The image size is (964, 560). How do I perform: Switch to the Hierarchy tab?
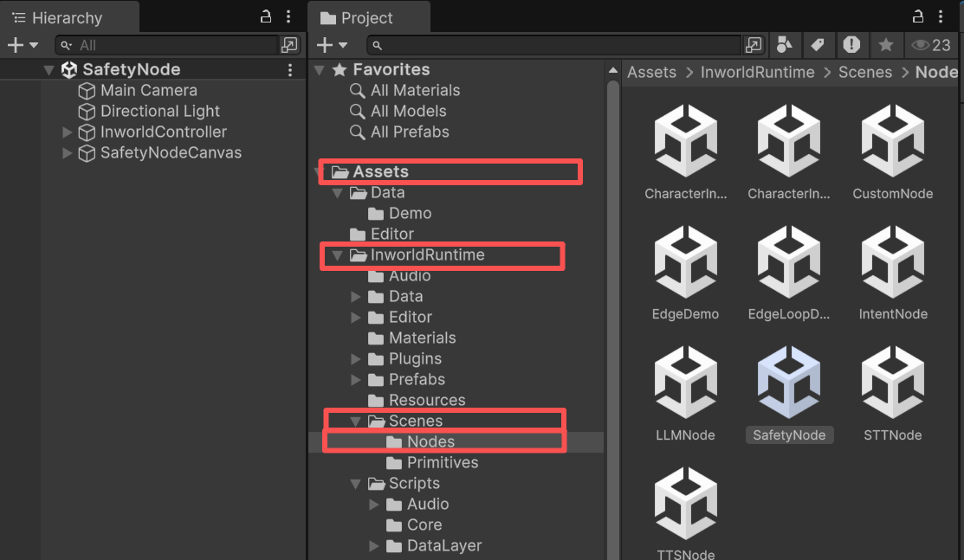pos(69,18)
